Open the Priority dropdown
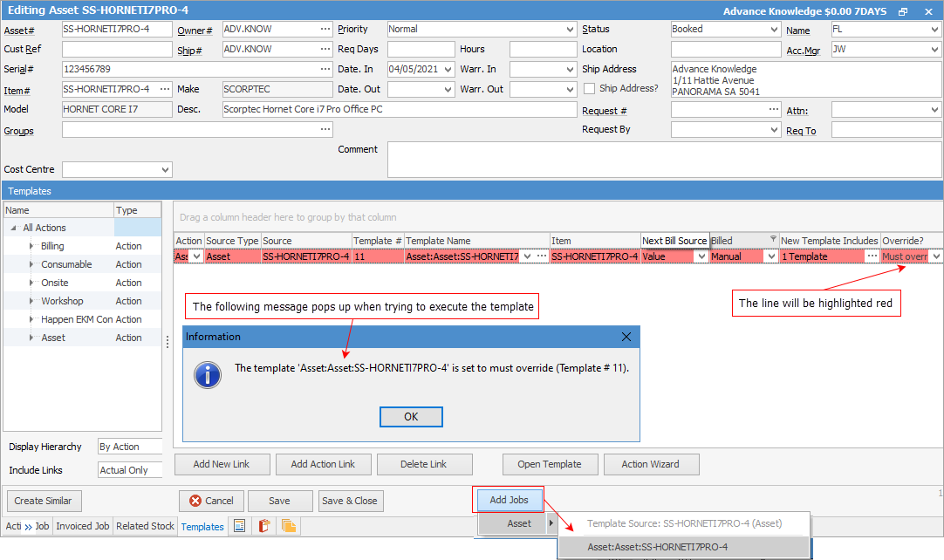The image size is (944, 560). point(570,29)
